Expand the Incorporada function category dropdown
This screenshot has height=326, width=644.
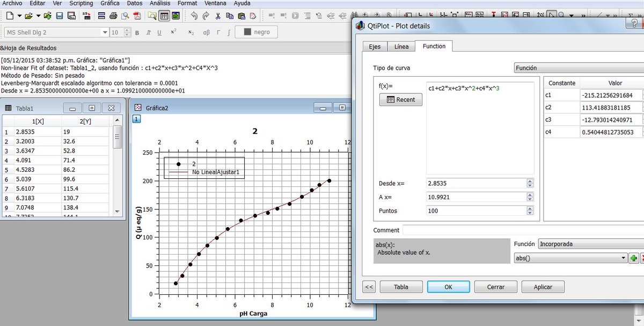591,244
